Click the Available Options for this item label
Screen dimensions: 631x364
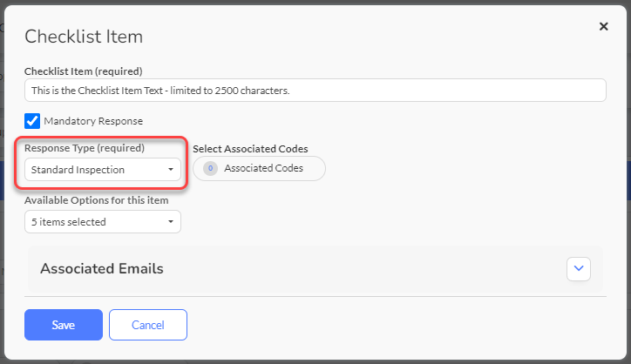97,200
